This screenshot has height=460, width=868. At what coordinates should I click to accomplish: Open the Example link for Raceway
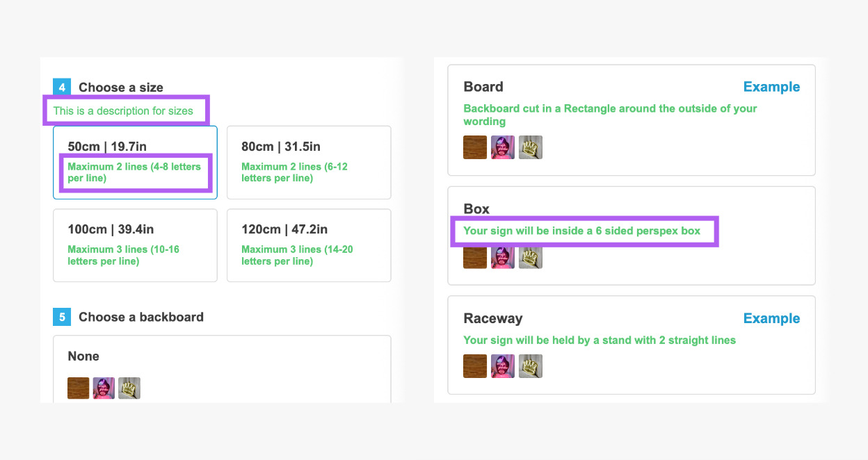[771, 318]
